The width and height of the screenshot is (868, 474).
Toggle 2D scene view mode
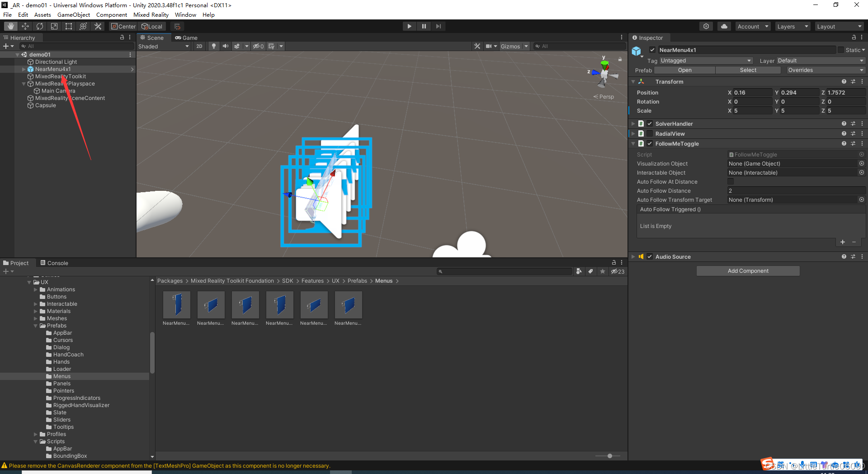(199, 46)
